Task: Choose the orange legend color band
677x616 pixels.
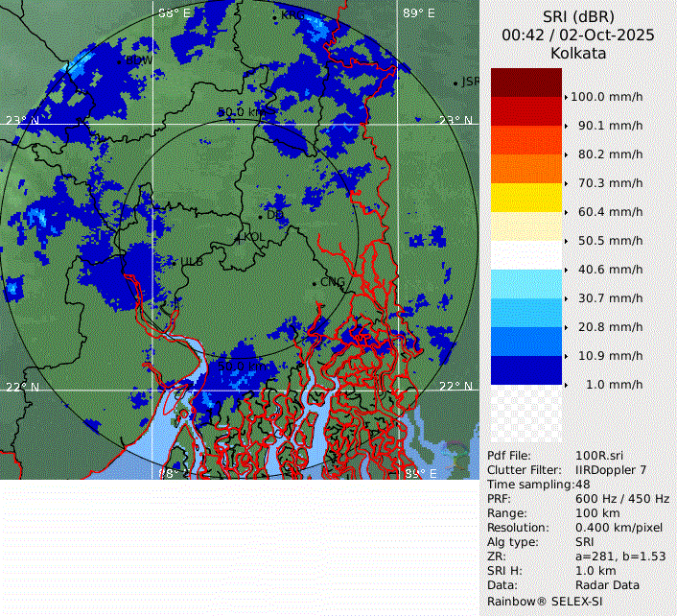Action: pos(525,169)
